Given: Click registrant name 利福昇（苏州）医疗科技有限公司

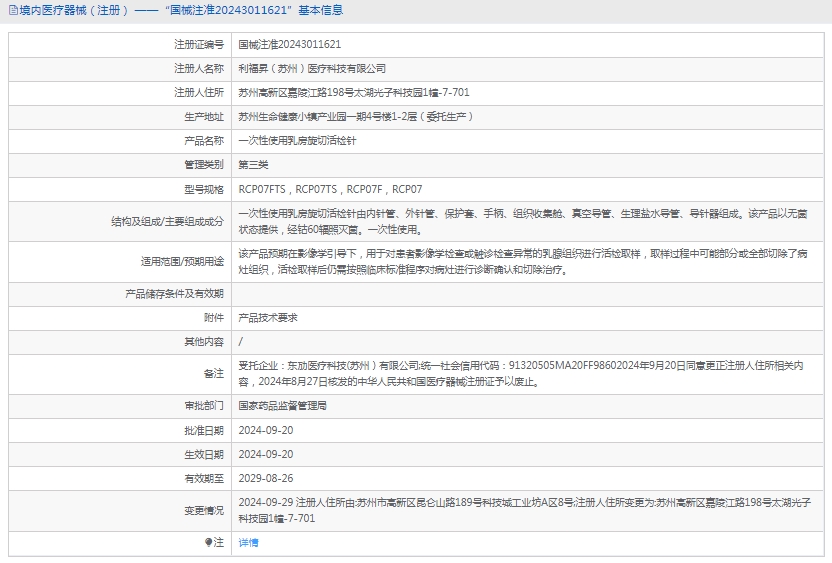Looking at the screenshot, I should 311,69.
